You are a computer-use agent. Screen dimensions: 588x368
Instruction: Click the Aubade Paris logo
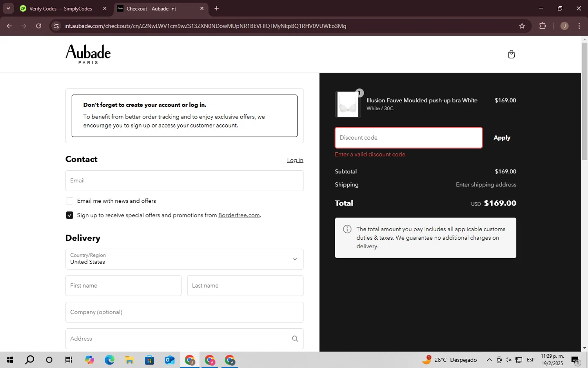(88, 54)
